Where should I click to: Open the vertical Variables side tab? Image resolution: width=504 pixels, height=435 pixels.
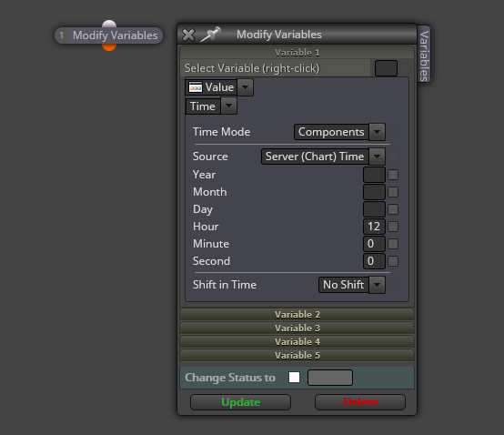point(424,55)
